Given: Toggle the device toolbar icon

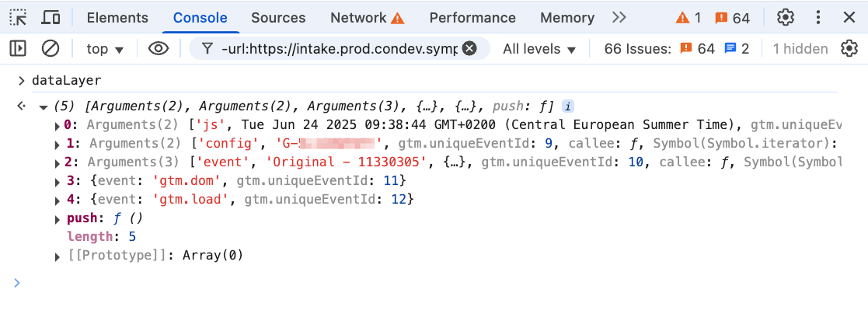Looking at the screenshot, I should pyautogui.click(x=51, y=17).
